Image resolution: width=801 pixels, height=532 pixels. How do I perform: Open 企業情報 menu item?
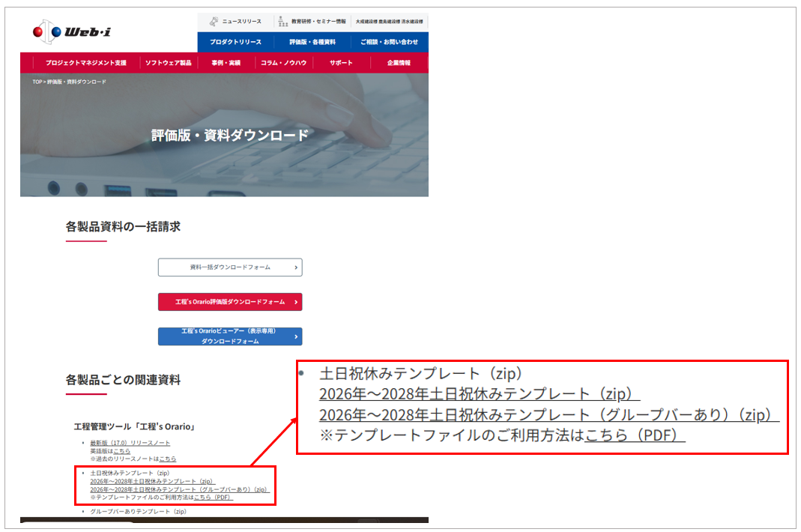click(399, 63)
